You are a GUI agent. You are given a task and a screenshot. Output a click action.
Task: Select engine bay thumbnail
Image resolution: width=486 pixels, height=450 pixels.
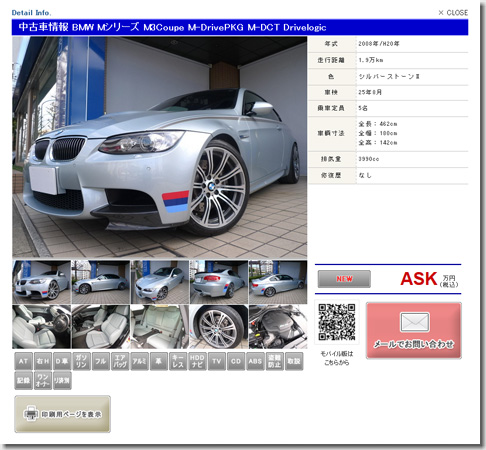pos(278,327)
